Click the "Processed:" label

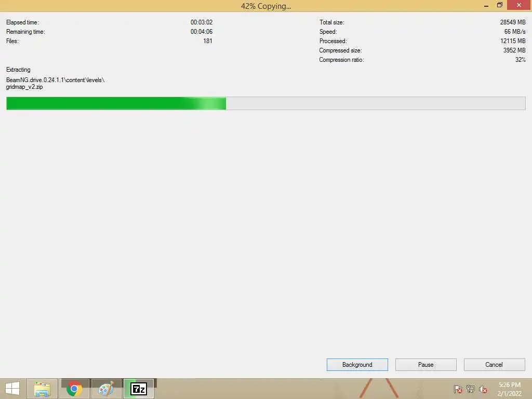[x=333, y=41]
